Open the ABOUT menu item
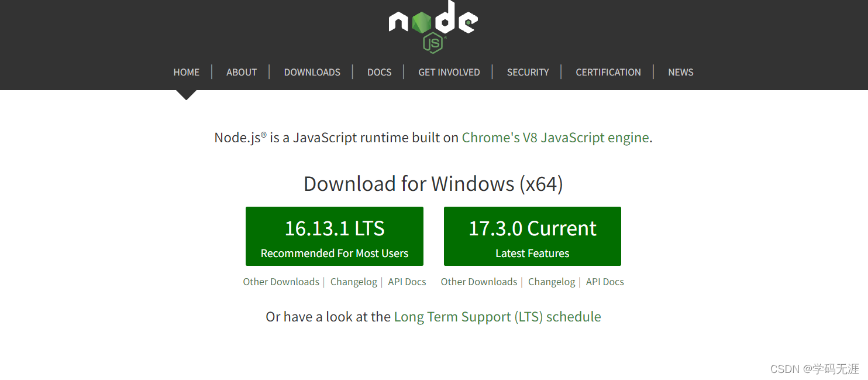Screen dimensions: 868x380 (x=241, y=72)
